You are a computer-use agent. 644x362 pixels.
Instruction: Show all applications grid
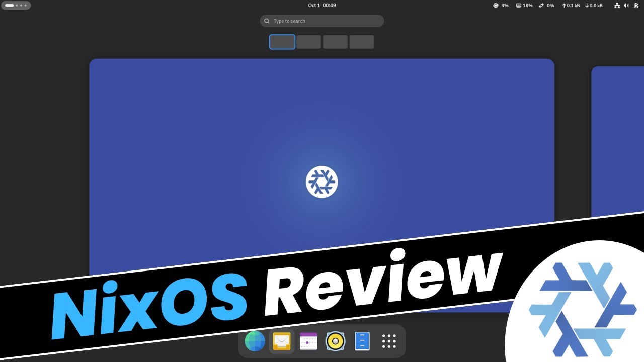(x=389, y=341)
